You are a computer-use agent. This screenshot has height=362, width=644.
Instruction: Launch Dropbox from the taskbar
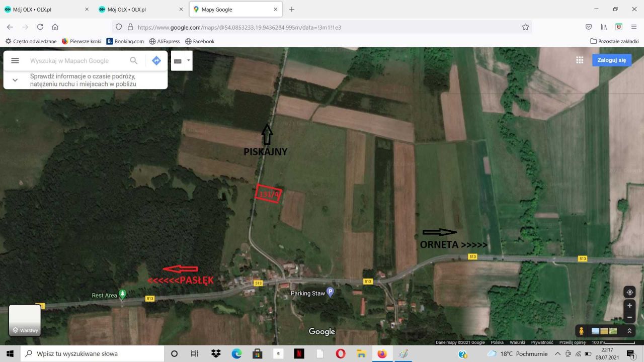point(216,353)
